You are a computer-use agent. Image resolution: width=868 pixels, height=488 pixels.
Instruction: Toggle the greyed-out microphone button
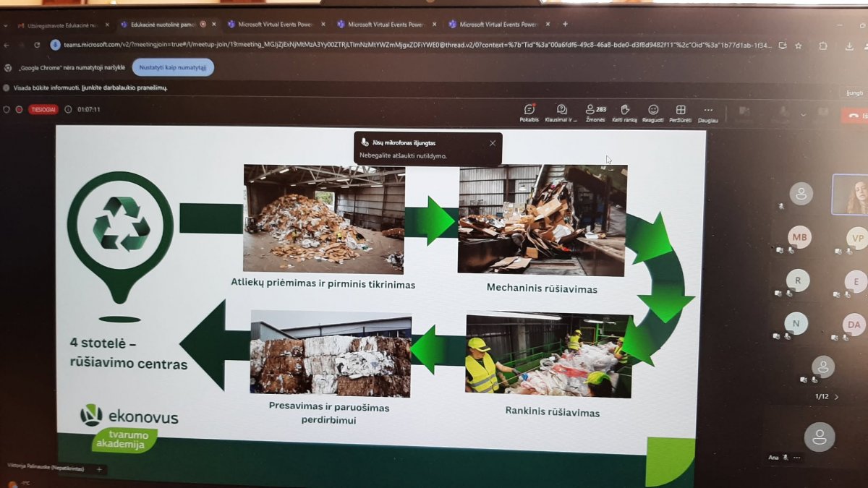[781, 113]
